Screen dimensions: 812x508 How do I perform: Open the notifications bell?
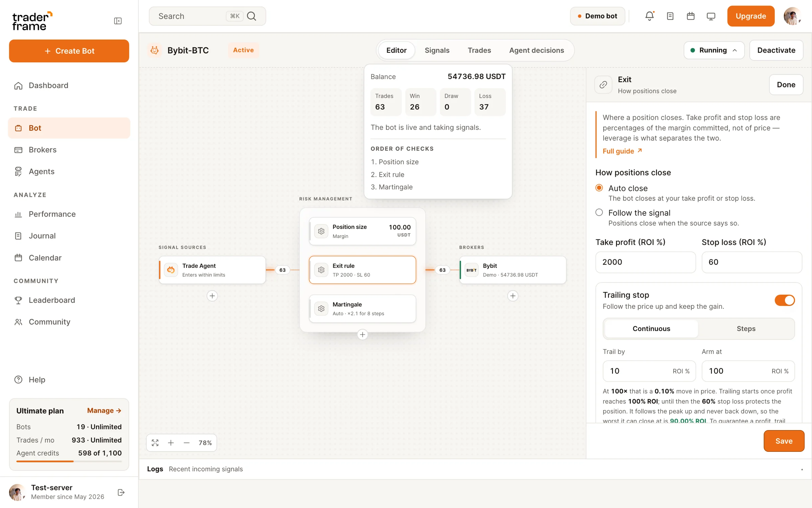[650, 16]
